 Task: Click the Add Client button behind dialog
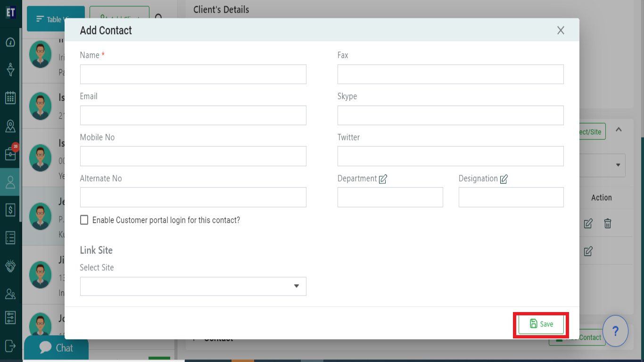coord(119,12)
